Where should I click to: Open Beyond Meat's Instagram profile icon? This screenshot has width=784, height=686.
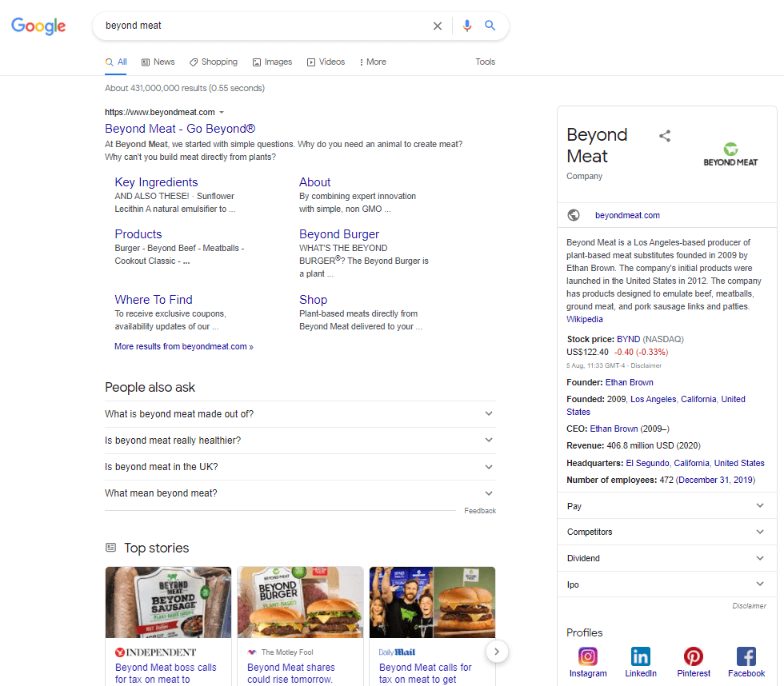tap(588, 656)
